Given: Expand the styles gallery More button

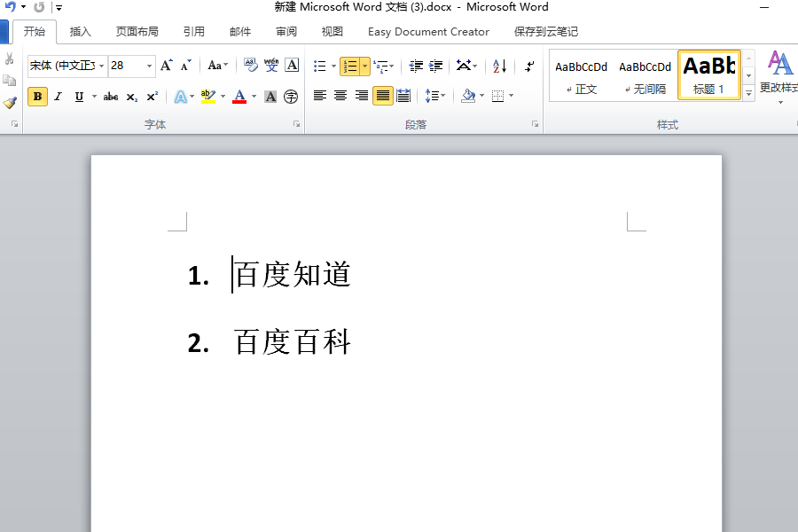Looking at the screenshot, I should pyautogui.click(x=748, y=93).
